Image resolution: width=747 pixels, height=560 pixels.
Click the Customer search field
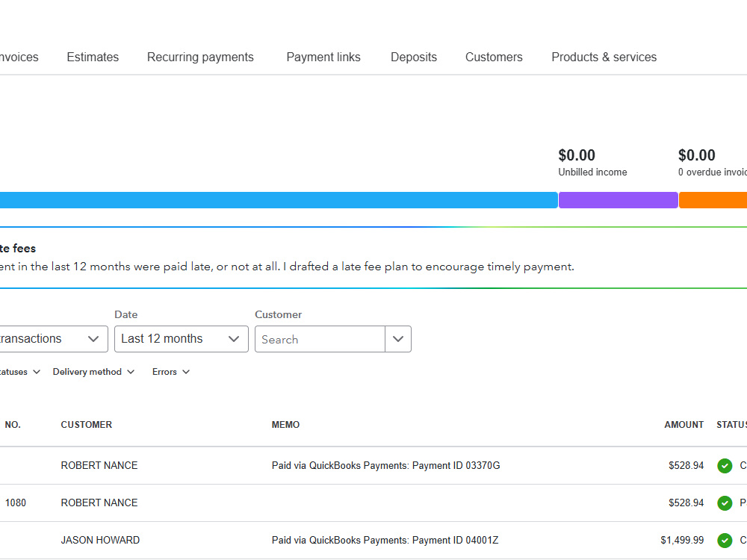pos(320,339)
